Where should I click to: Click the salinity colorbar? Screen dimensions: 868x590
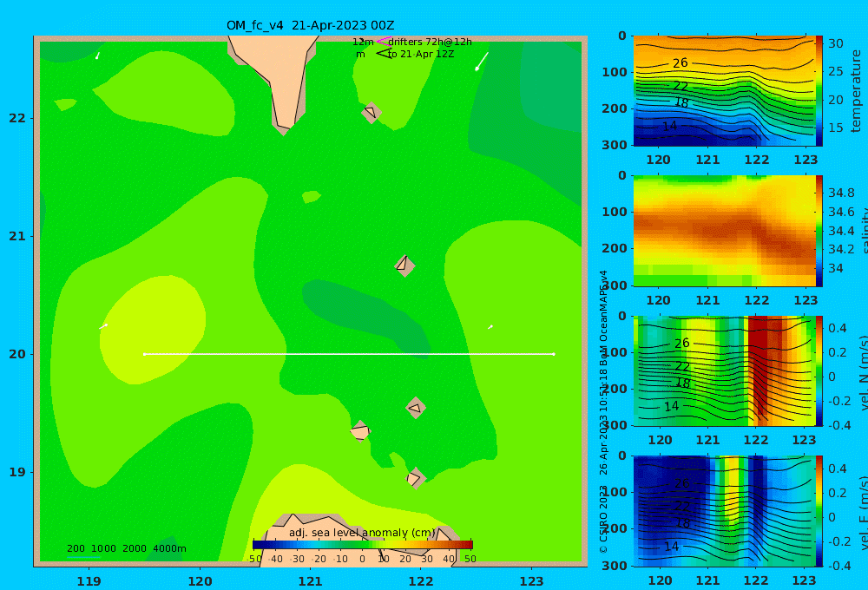[x=819, y=231]
